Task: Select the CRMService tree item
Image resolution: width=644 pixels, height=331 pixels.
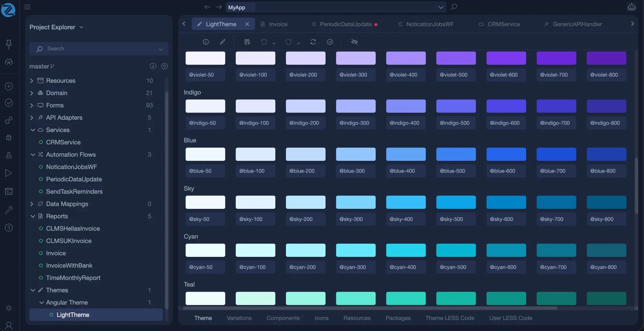Action: pos(63,142)
